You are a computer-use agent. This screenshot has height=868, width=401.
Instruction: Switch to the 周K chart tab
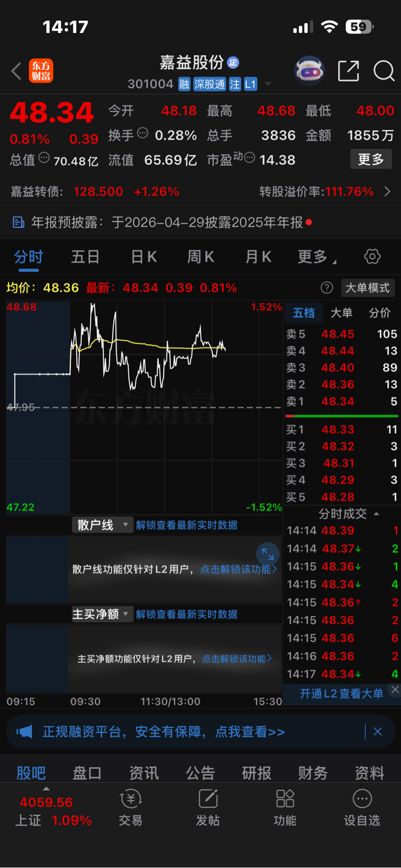[200, 257]
